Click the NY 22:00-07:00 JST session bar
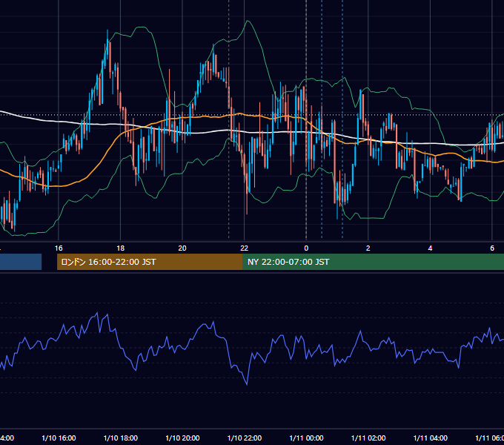Image resolution: width=504 pixels, height=445 pixels. (x=373, y=262)
